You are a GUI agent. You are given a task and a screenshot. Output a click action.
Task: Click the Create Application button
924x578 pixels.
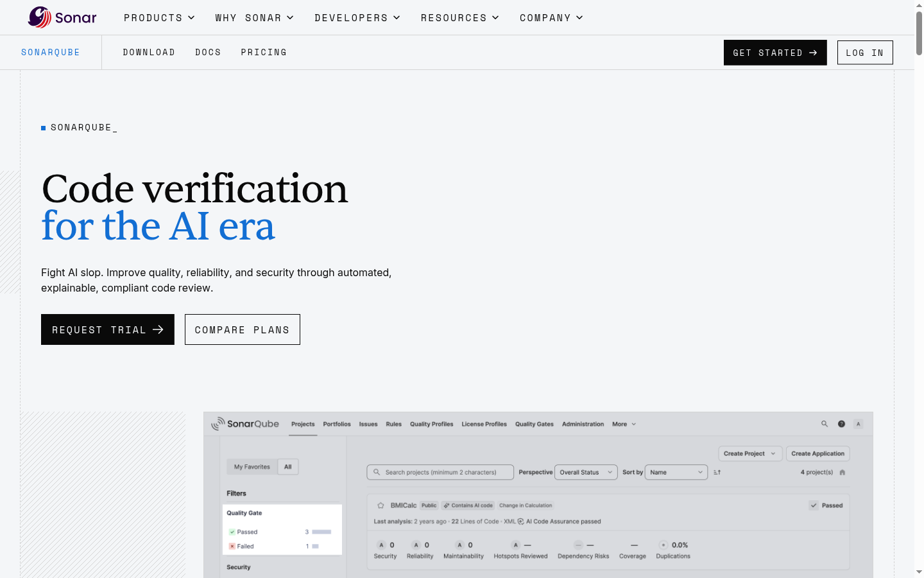818,453
